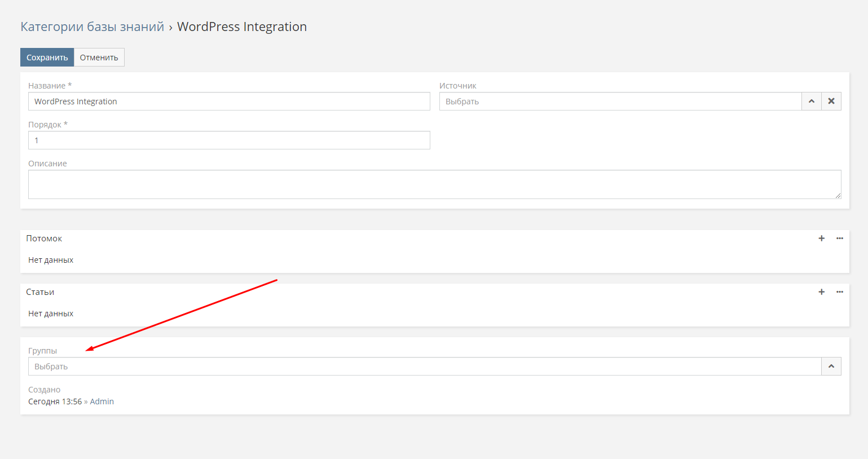Click the Группы 'Выбрать' select field
Image resolution: width=868 pixels, height=459 pixels.
[424, 367]
